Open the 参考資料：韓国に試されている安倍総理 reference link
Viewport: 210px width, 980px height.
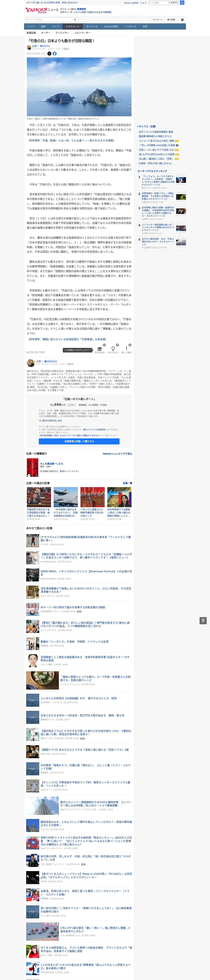coord(67,339)
